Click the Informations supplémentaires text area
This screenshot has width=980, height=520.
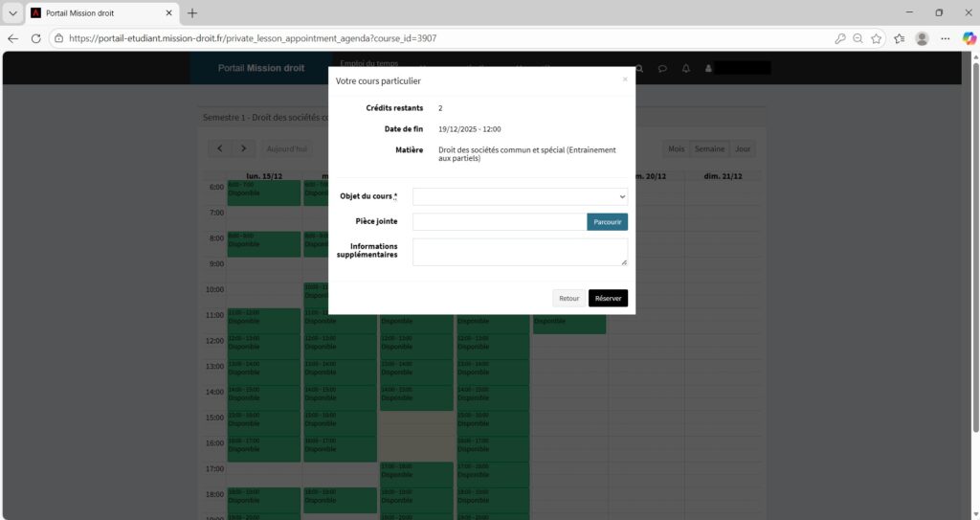click(520, 252)
